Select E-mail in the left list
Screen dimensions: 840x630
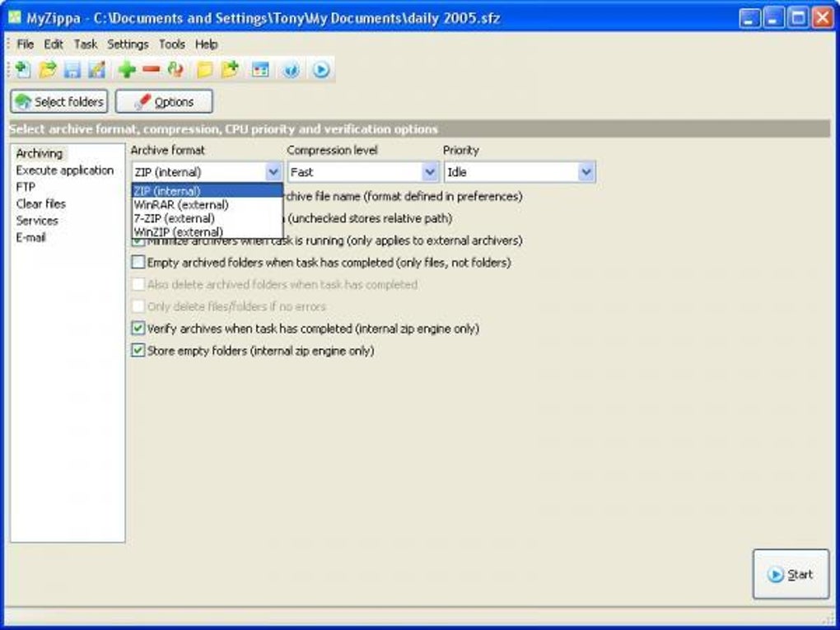(x=30, y=237)
